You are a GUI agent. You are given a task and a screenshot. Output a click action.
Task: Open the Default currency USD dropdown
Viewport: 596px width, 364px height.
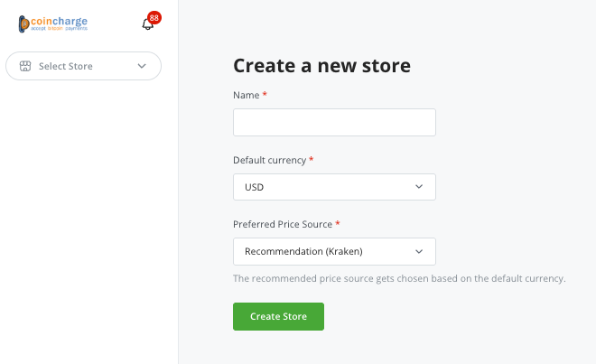point(334,187)
